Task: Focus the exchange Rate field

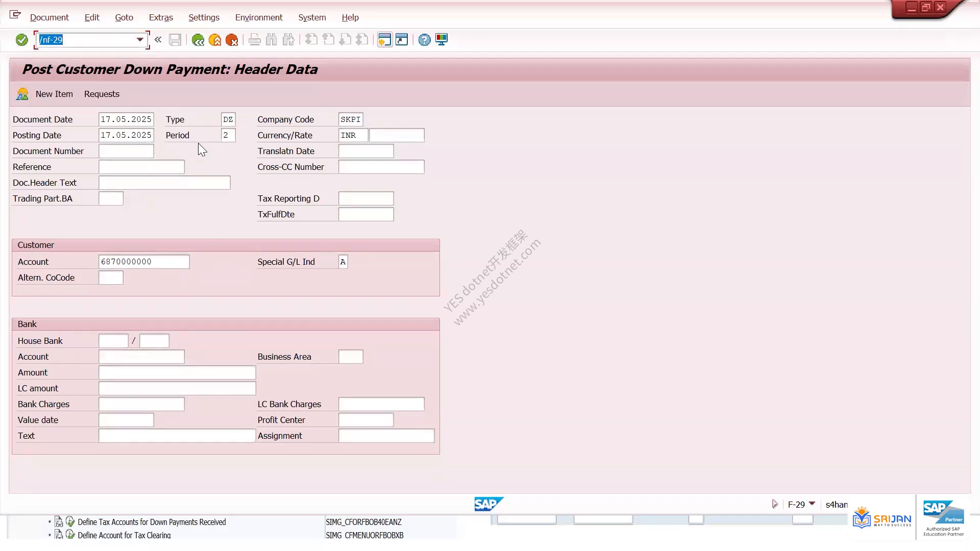Action: tap(397, 135)
